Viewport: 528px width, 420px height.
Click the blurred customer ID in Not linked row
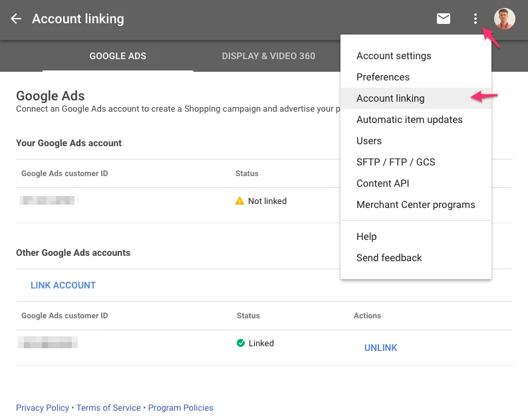pyautogui.click(x=49, y=200)
